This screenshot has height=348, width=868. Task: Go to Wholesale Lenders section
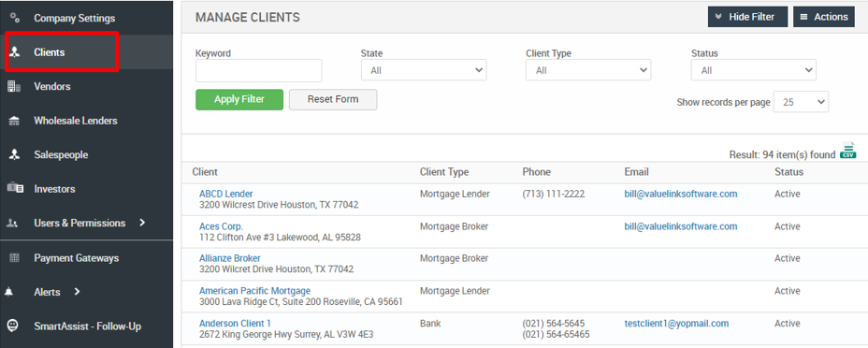tap(76, 121)
